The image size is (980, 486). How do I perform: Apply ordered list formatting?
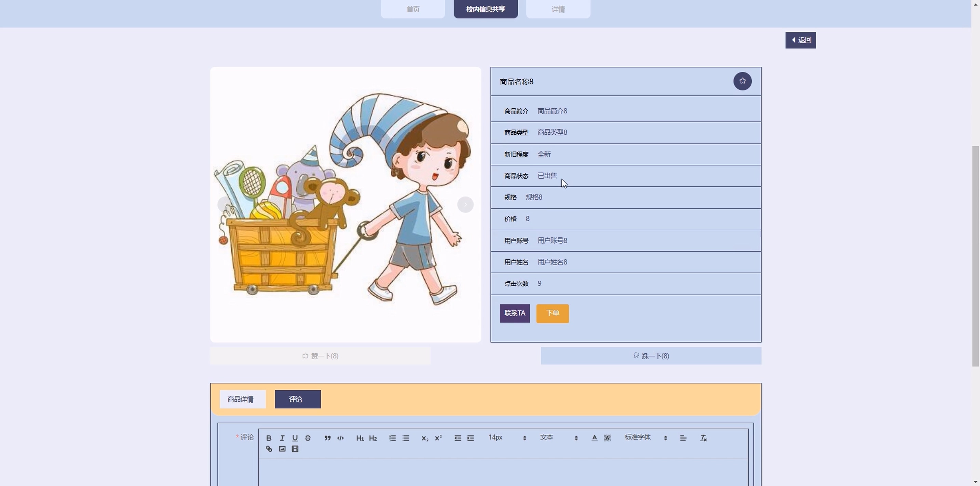coord(392,438)
